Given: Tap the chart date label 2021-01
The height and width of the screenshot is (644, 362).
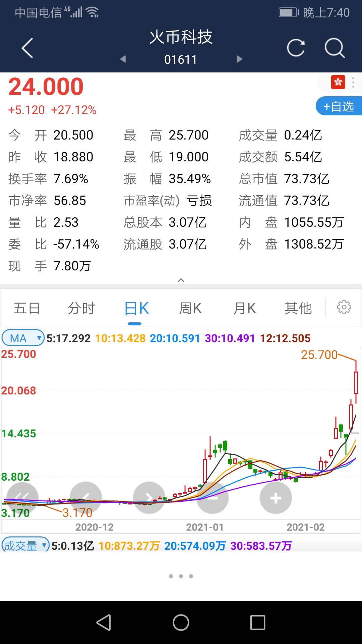Looking at the screenshot, I should [x=205, y=527].
